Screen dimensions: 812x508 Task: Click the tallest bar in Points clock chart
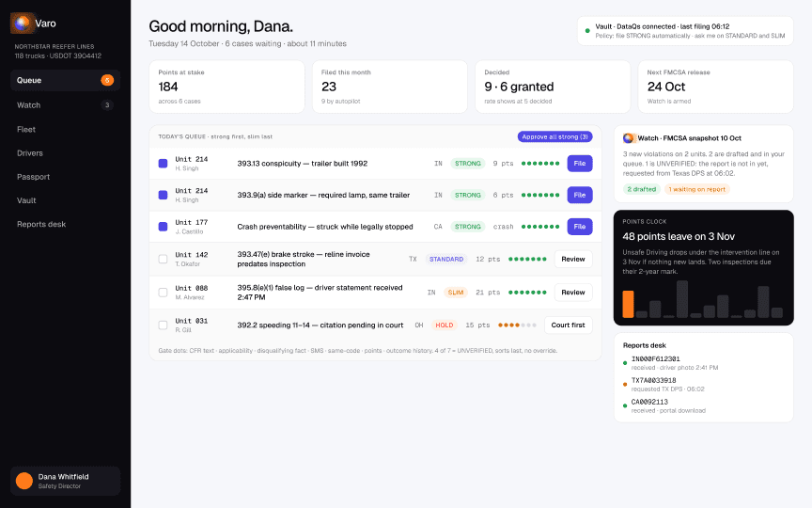pyautogui.click(x=682, y=299)
